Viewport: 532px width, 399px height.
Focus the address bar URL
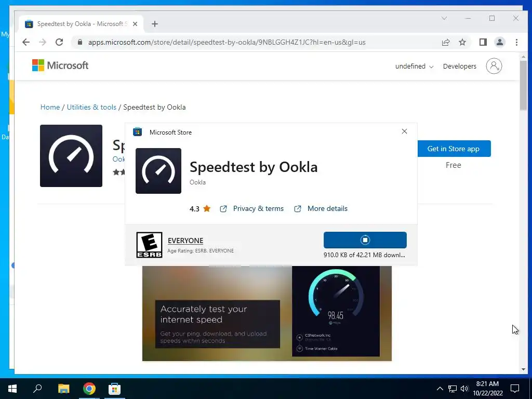pos(227,43)
